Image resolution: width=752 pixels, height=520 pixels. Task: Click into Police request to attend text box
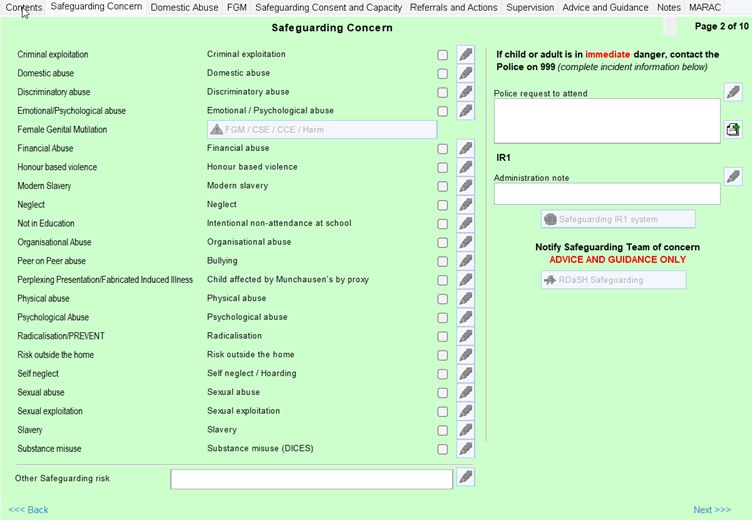[607, 121]
